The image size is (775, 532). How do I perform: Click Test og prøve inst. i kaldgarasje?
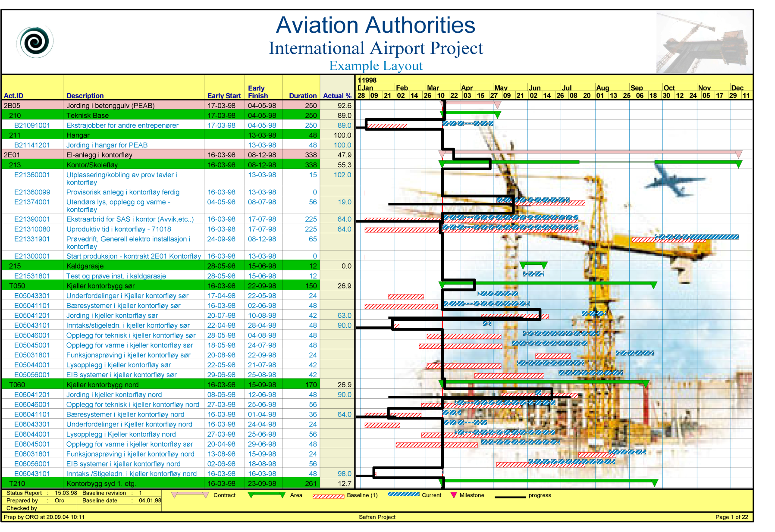click(x=116, y=276)
